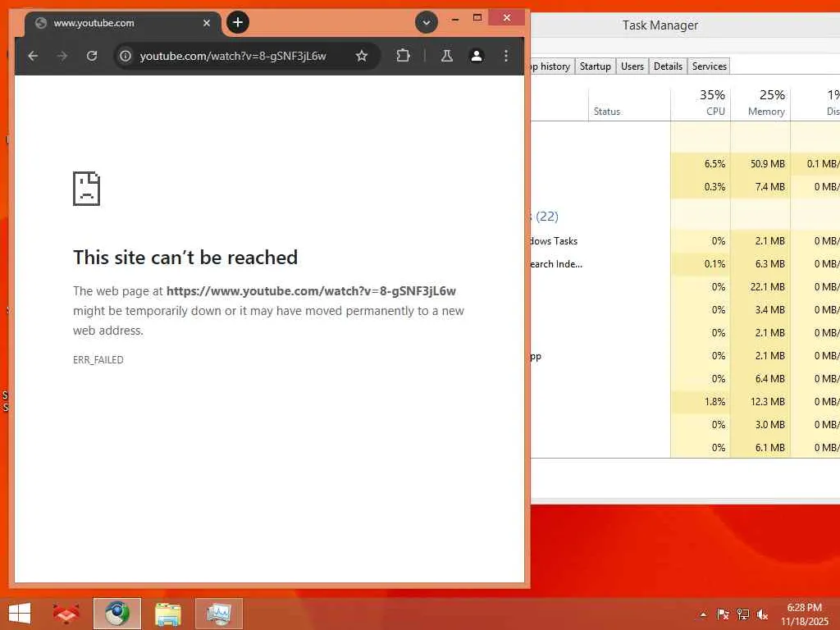Image resolution: width=840 pixels, height=630 pixels.
Task: Select the Search Indexer process row
Action: [x=685, y=264]
